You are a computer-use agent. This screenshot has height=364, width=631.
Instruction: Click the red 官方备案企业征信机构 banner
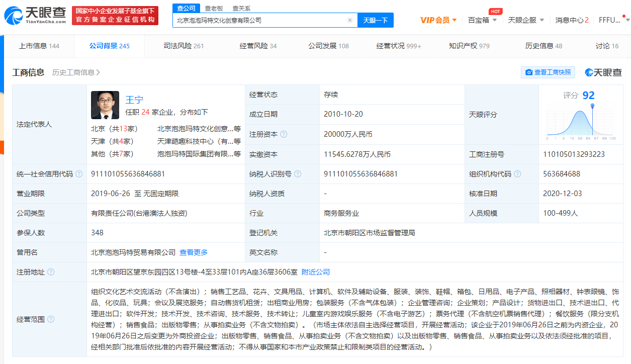pos(115,16)
